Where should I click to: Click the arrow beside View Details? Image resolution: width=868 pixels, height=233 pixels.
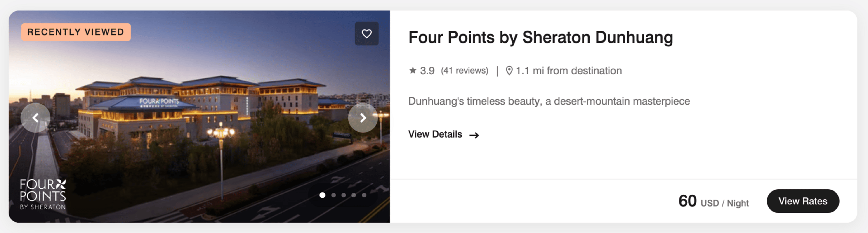474,135
